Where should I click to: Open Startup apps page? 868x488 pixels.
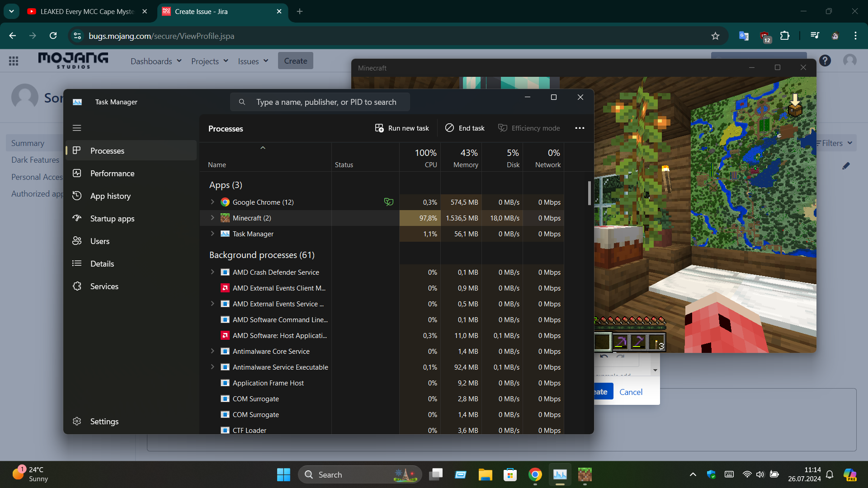tap(112, 219)
